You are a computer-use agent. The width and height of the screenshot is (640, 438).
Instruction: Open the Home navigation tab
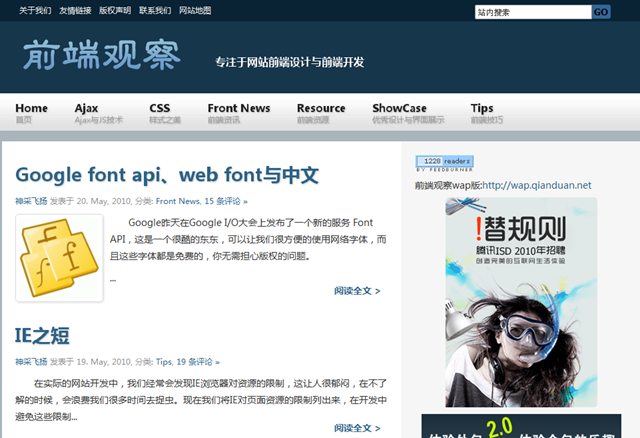tap(31, 113)
